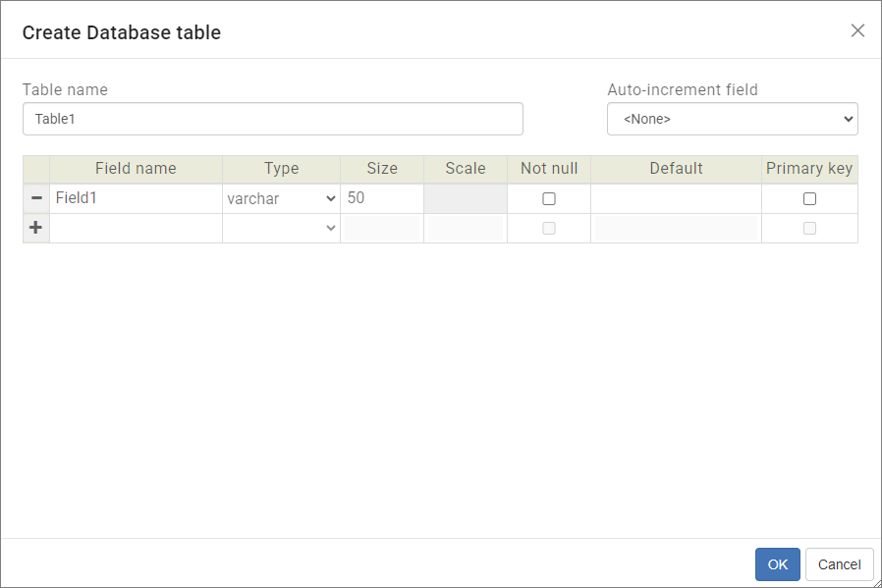Cancel the table creation
882x588 pixels.
(839, 563)
